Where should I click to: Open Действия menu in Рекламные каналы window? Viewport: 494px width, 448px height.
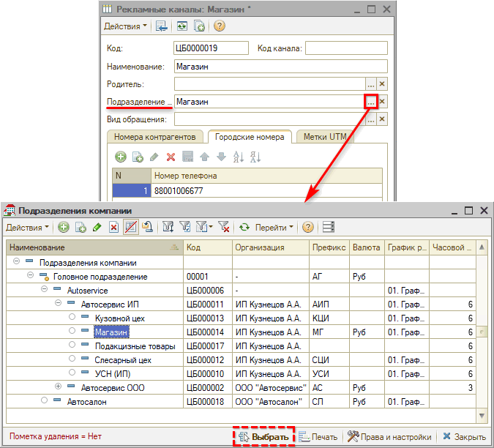(x=125, y=26)
